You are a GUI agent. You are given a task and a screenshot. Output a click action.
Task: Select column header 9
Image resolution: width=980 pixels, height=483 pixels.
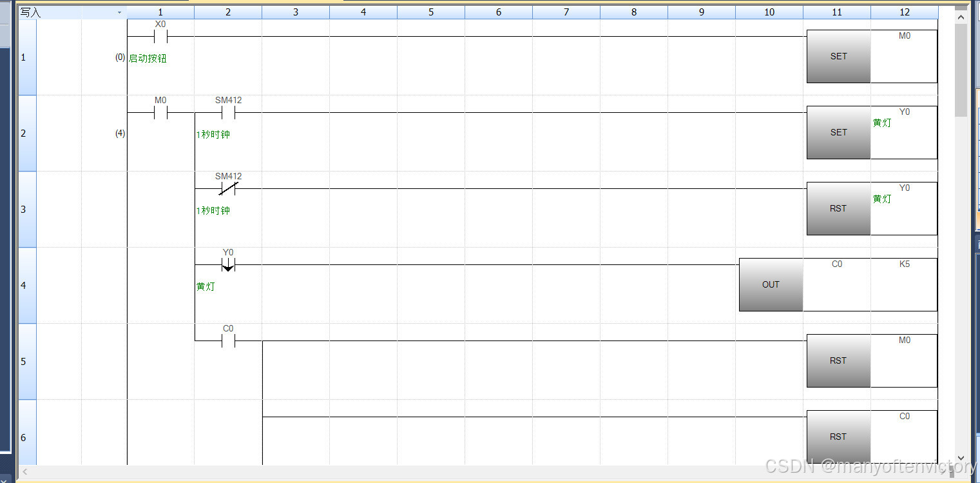(x=702, y=12)
